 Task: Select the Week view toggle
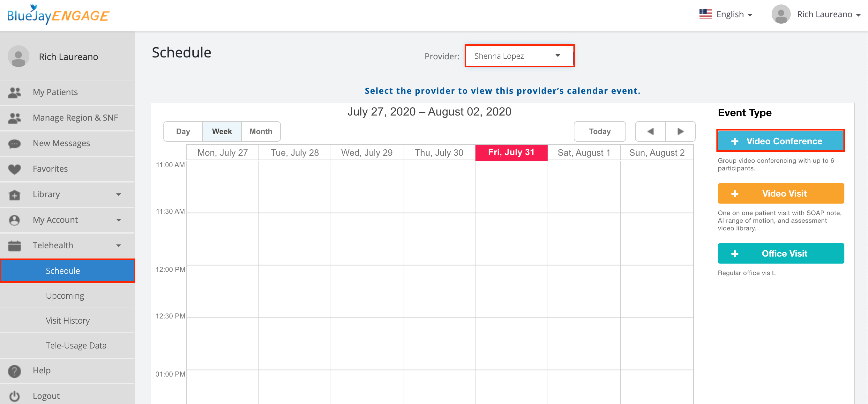click(x=222, y=131)
